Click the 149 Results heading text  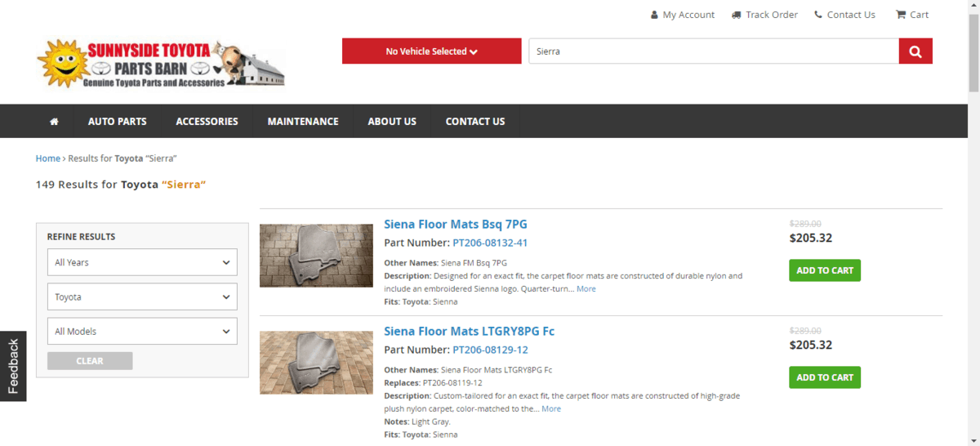121,185
